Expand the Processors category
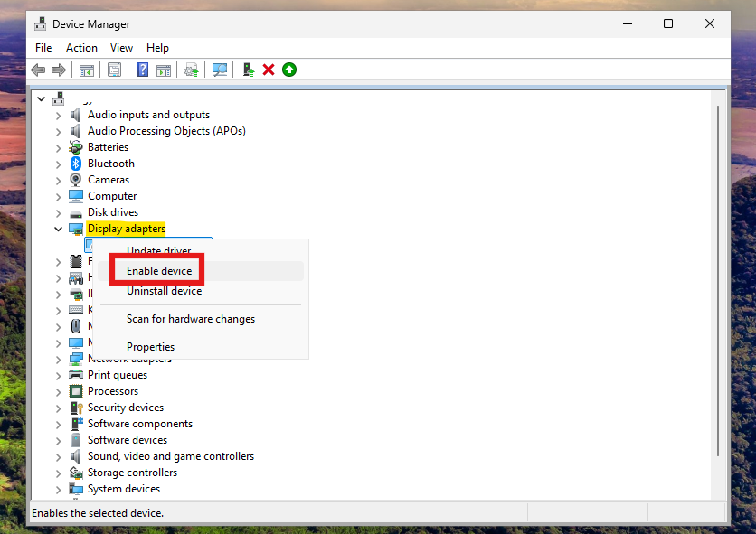 [x=58, y=391]
